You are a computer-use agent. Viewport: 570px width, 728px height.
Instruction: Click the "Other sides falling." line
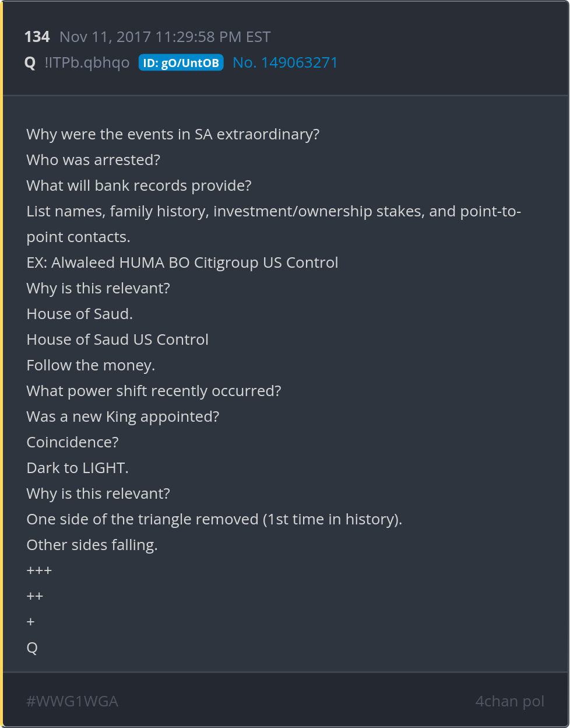[92, 545]
